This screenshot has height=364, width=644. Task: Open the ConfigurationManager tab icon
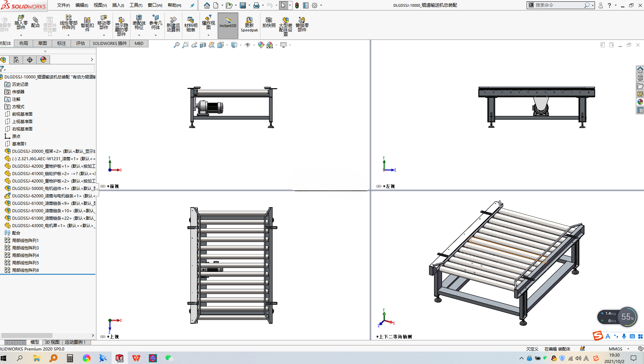(x=30, y=60)
